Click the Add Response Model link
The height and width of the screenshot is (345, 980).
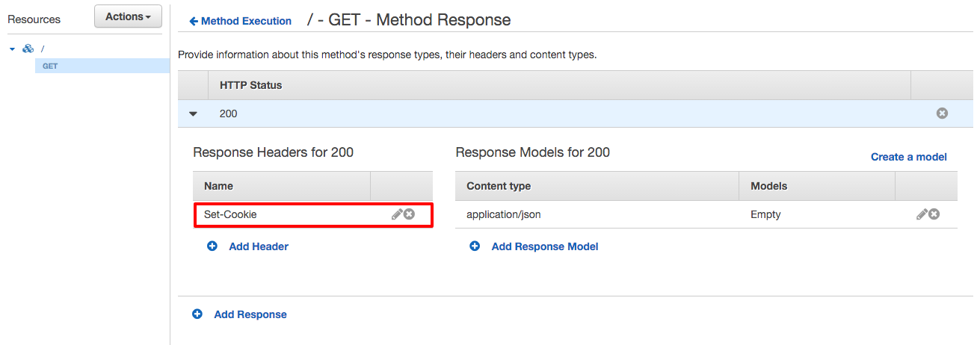[x=545, y=246]
